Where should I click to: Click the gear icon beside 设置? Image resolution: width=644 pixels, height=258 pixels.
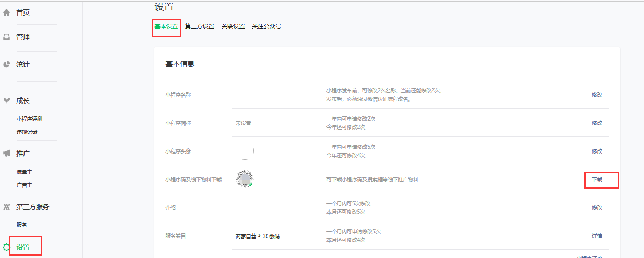(x=7, y=247)
